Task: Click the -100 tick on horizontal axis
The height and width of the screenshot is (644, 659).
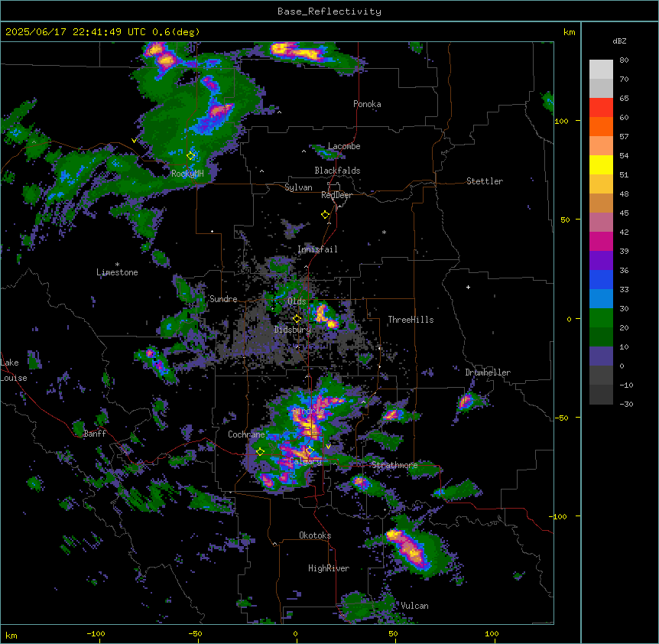Action: pos(96,633)
